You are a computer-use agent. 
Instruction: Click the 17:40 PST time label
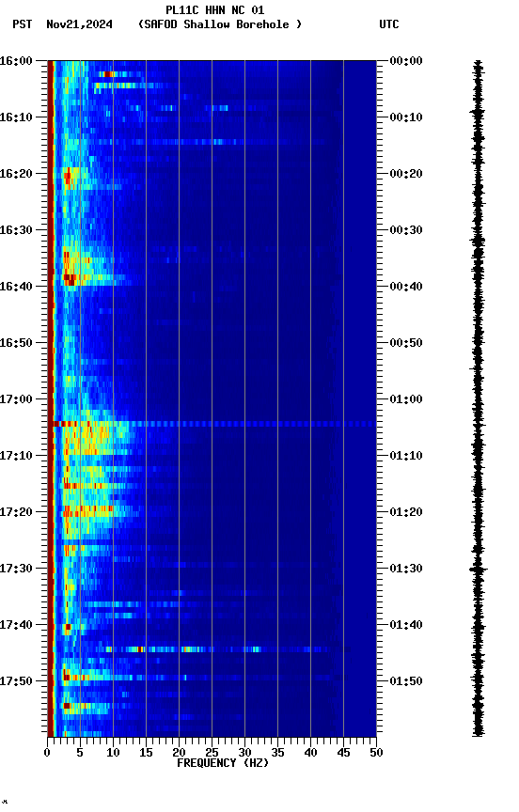click(16, 625)
